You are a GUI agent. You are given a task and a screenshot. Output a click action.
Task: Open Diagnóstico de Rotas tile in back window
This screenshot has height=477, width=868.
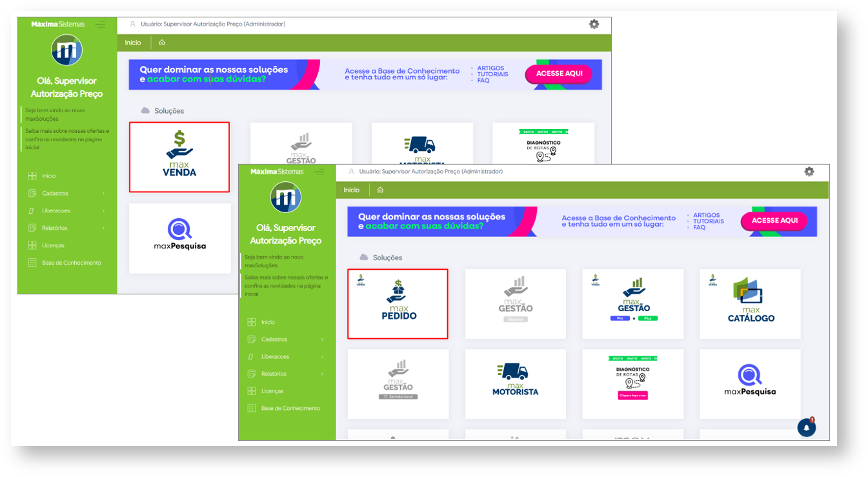tap(543, 143)
